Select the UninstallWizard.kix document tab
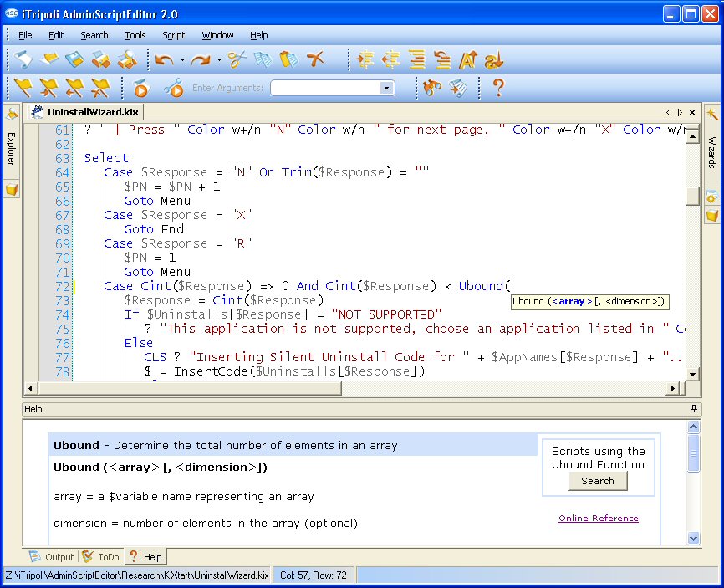This screenshot has width=724, height=588. (85, 112)
